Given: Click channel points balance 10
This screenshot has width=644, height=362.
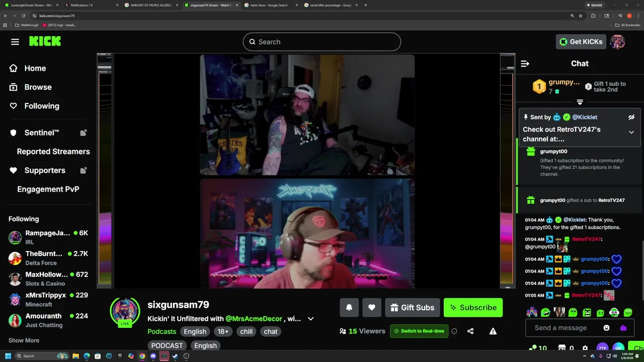Looking at the screenshot, I should 538,348.
